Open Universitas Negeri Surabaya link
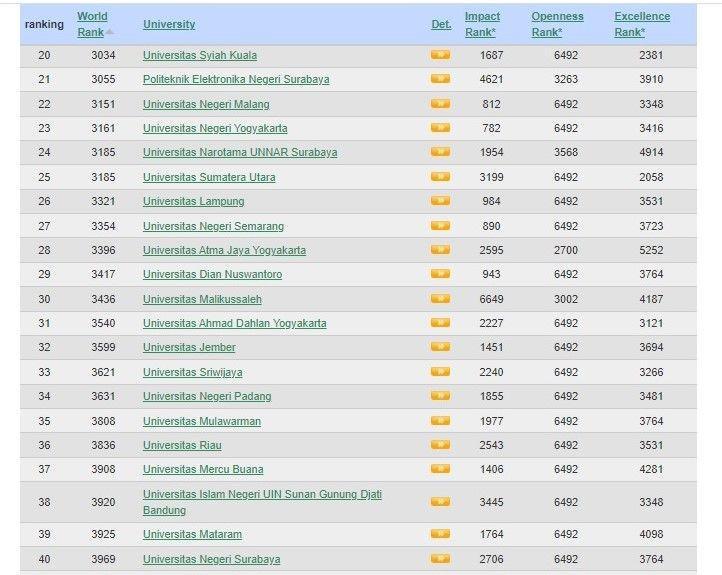722x575 pixels. [x=211, y=559]
